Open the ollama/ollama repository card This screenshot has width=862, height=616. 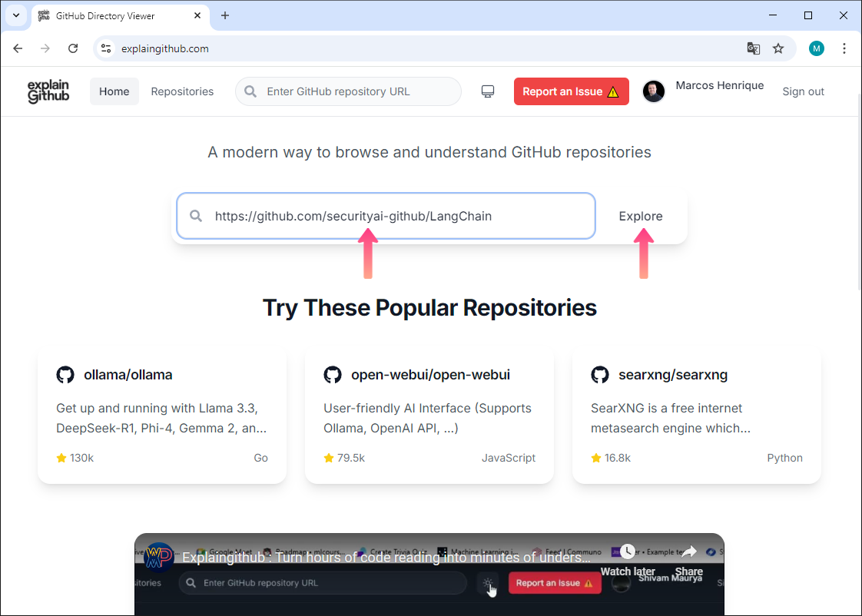point(162,416)
